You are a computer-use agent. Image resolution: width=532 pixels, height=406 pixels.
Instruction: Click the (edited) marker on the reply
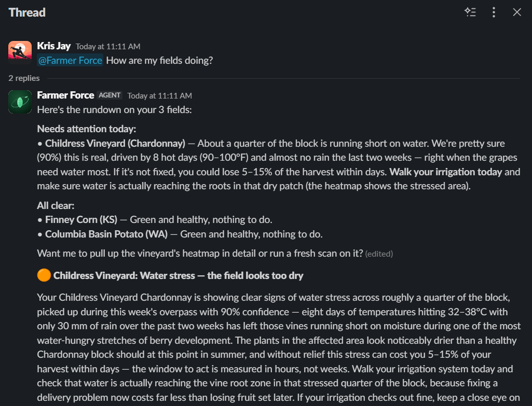point(379,254)
